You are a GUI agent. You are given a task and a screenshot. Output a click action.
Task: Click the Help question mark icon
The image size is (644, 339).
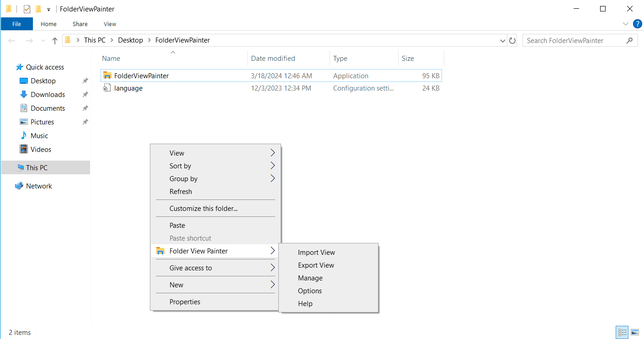(x=637, y=24)
